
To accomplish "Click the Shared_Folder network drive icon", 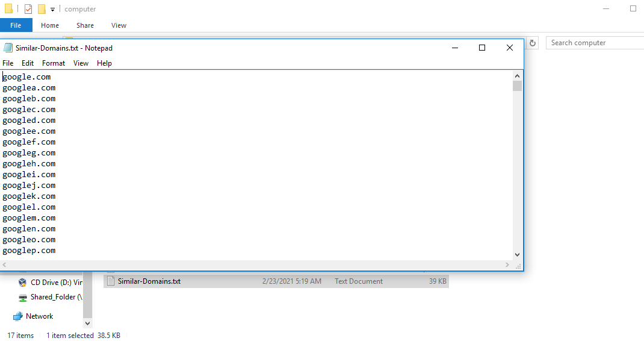I will tap(23, 298).
